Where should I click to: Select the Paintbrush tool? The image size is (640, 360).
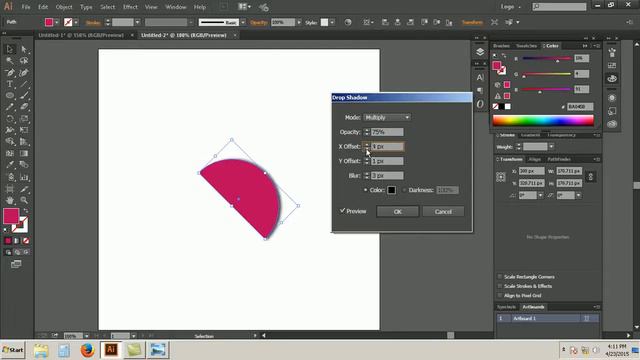[24, 96]
